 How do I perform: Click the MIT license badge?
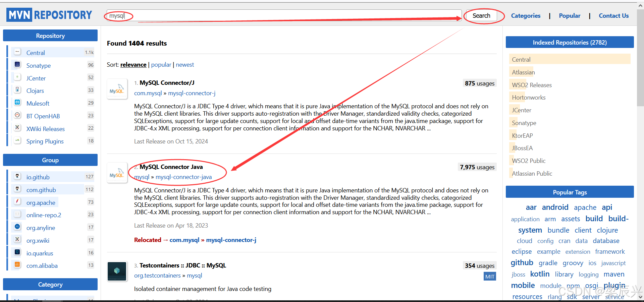490,277
